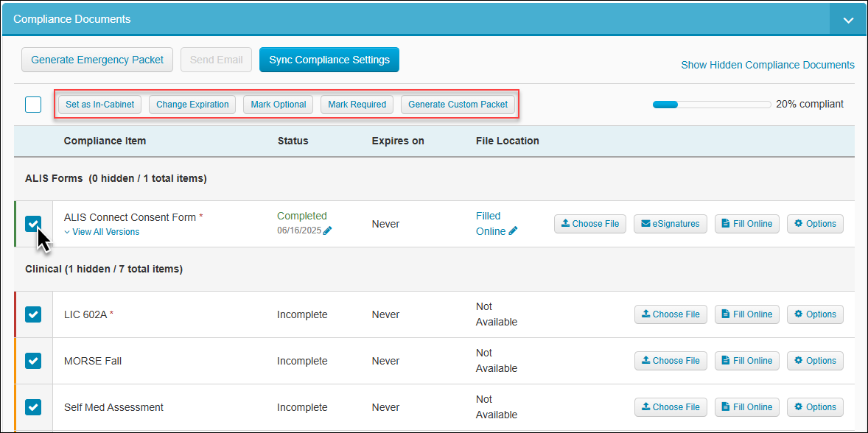Click Generate Emergency Packet button
The height and width of the screenshot is (433, 868).
(97, 60)
